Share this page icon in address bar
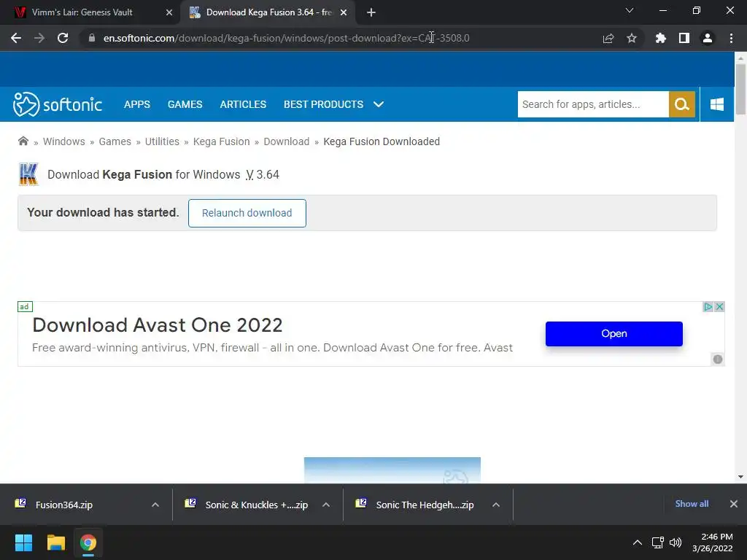The image size is (747, 560). click(x=608, y=38)
